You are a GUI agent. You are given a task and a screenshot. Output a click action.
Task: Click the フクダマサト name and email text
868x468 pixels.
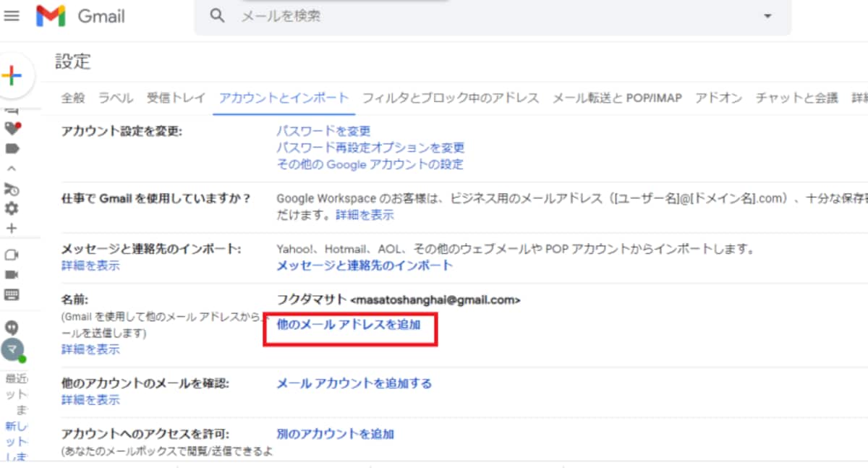(399, 299)
